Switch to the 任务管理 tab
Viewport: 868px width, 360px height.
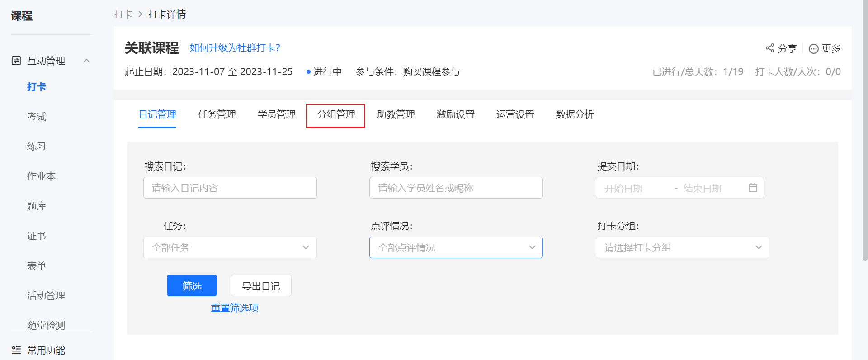tap(217, 115)
